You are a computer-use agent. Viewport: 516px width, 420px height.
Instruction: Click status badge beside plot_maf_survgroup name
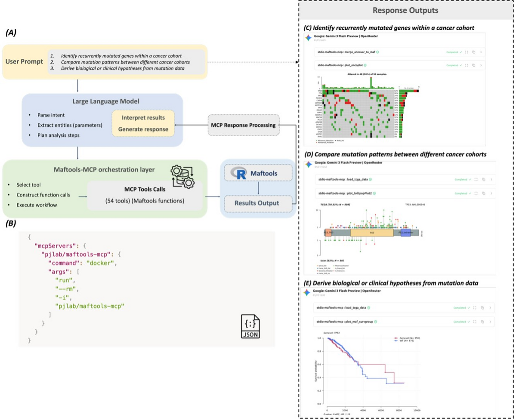click(x=375, y=321)
